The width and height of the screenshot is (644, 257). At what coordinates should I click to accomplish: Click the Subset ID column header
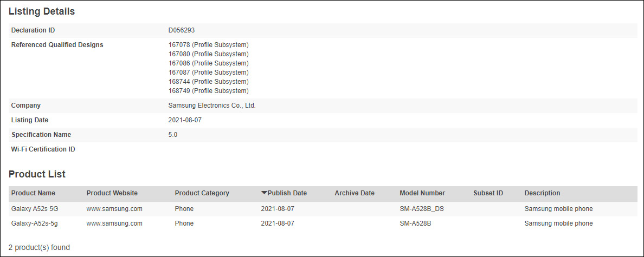pos(488,193)
